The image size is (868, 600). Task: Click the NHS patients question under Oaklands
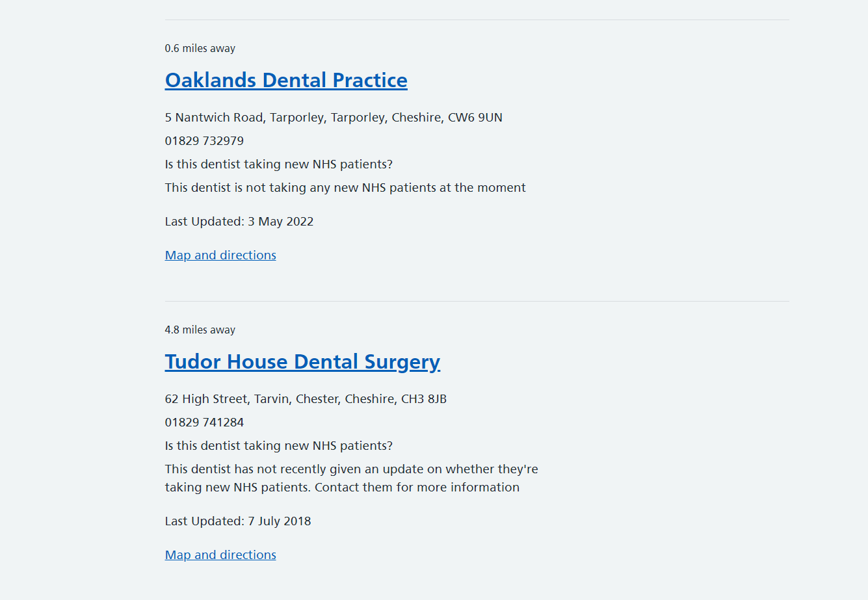(x=278, y=164)
